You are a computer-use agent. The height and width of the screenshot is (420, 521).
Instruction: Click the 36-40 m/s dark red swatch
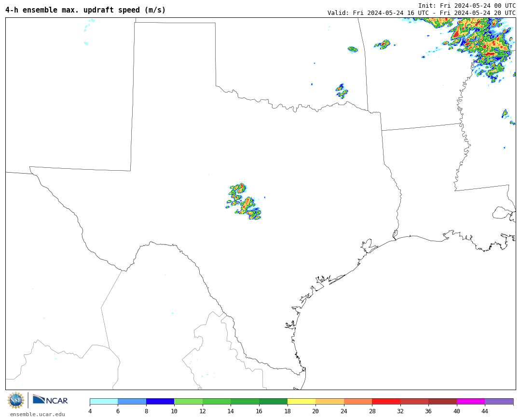[x=442, y=401]
